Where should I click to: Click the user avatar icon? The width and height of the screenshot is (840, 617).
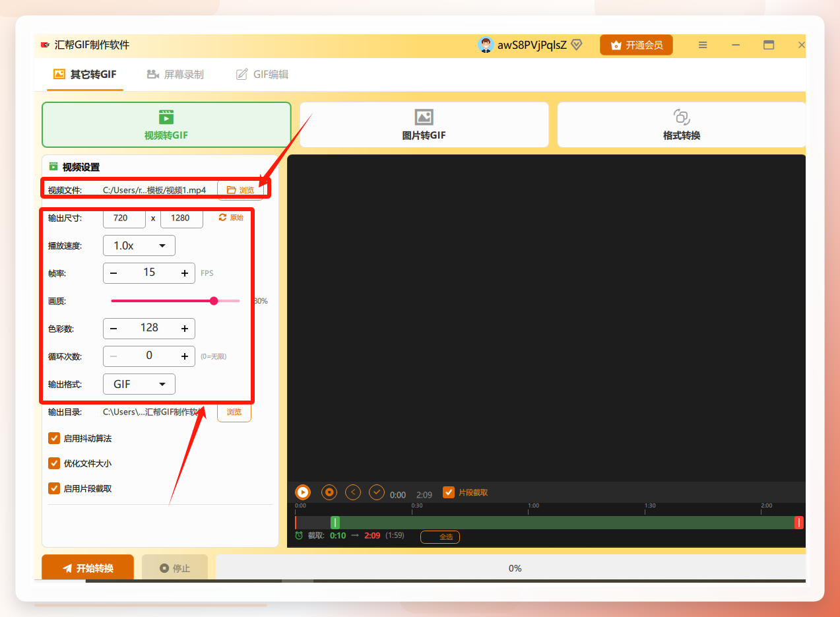[x=486, y=45]
